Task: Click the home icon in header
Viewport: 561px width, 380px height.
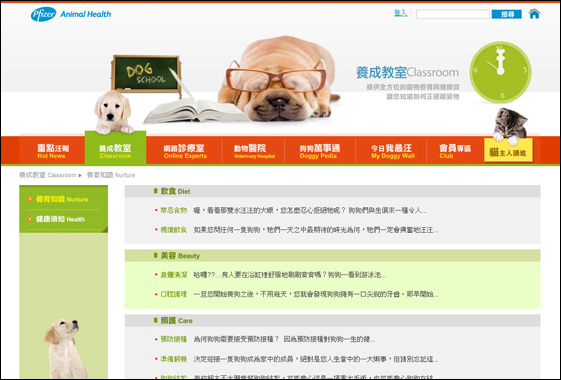Action: coord(534,14)
